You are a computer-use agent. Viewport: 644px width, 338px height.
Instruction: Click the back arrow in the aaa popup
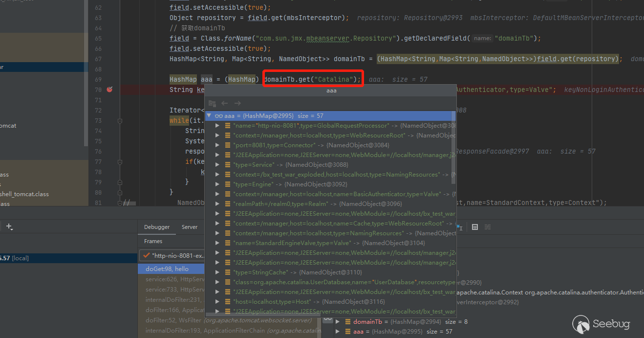pos(225,103)
